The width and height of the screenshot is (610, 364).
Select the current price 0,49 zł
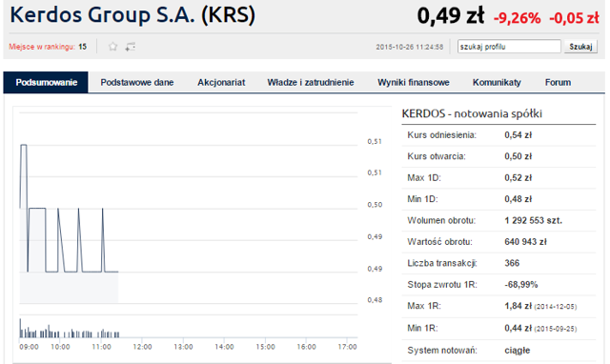pyautogui.click(x=451, y=15)
